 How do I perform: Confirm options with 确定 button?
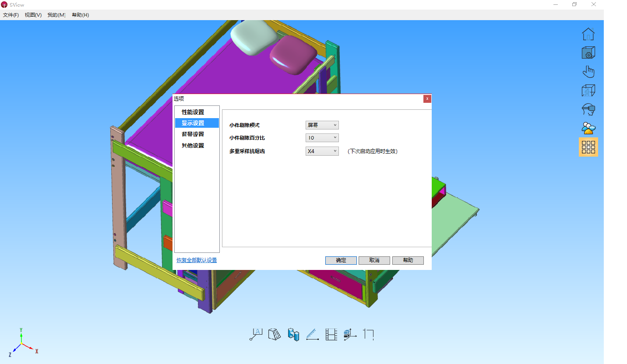[x=341, y=260]
